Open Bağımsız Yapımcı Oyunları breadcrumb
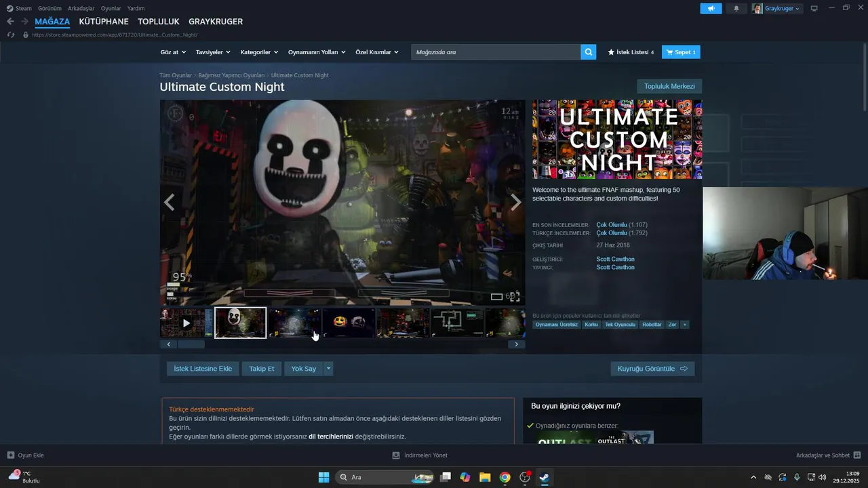868x488 pixels. point(231,75)
